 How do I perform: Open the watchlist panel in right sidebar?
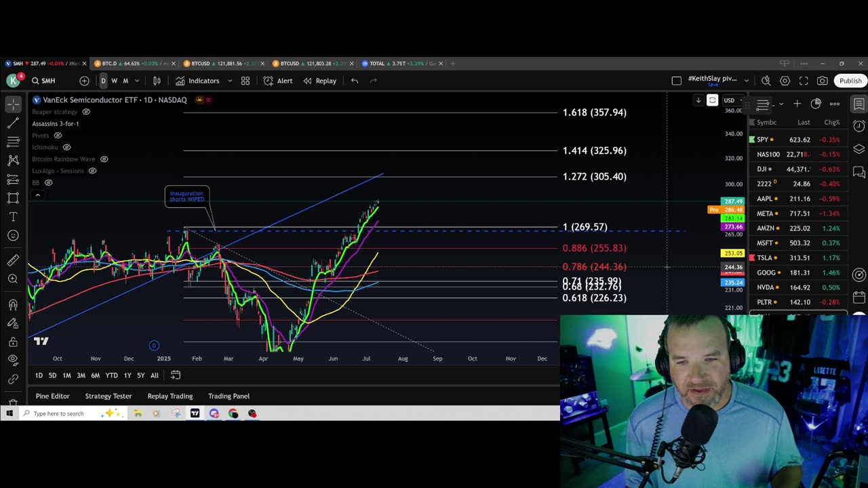(859, 104)
